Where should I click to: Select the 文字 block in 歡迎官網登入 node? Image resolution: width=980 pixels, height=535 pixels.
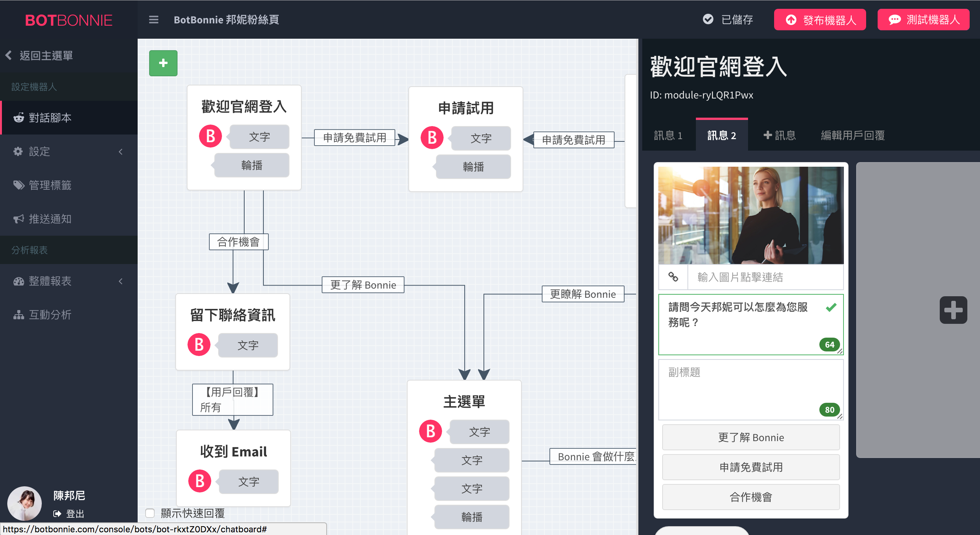click(260, 137)
